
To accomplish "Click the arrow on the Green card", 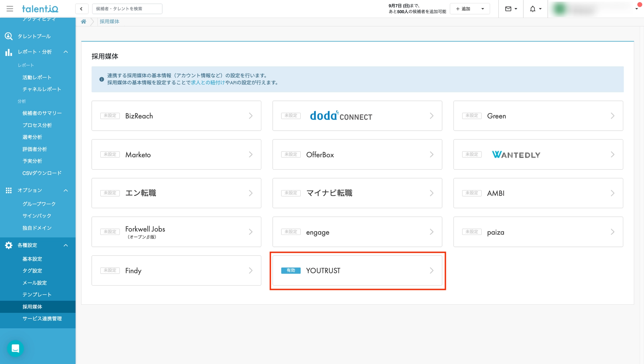I will 613,116.
